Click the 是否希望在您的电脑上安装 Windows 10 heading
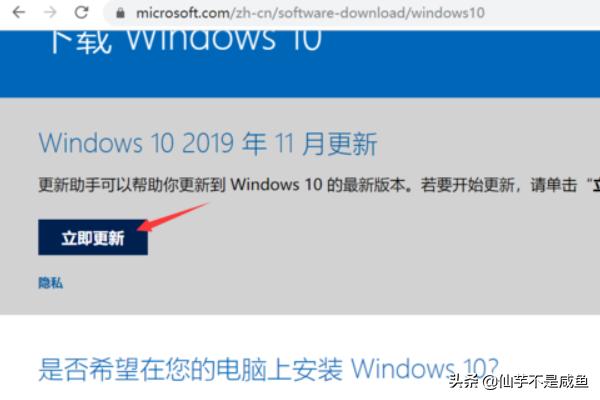Viewport: 600px width, 400px height. [268, 369]
